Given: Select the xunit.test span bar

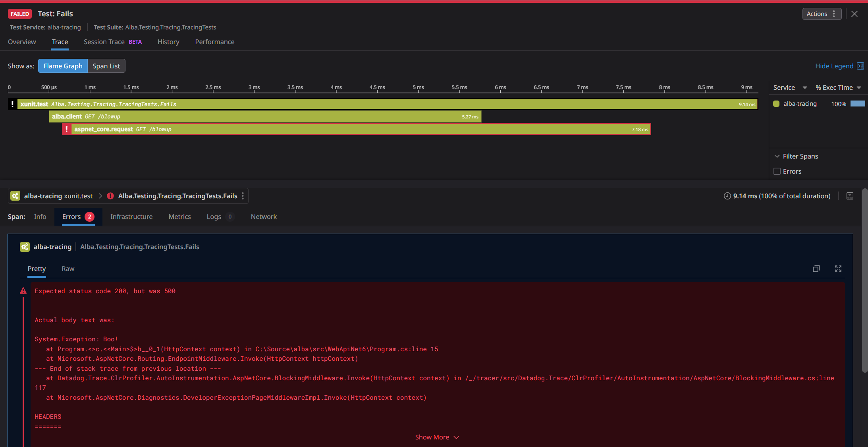Looking at the screenshot, I should click(383, 104).
